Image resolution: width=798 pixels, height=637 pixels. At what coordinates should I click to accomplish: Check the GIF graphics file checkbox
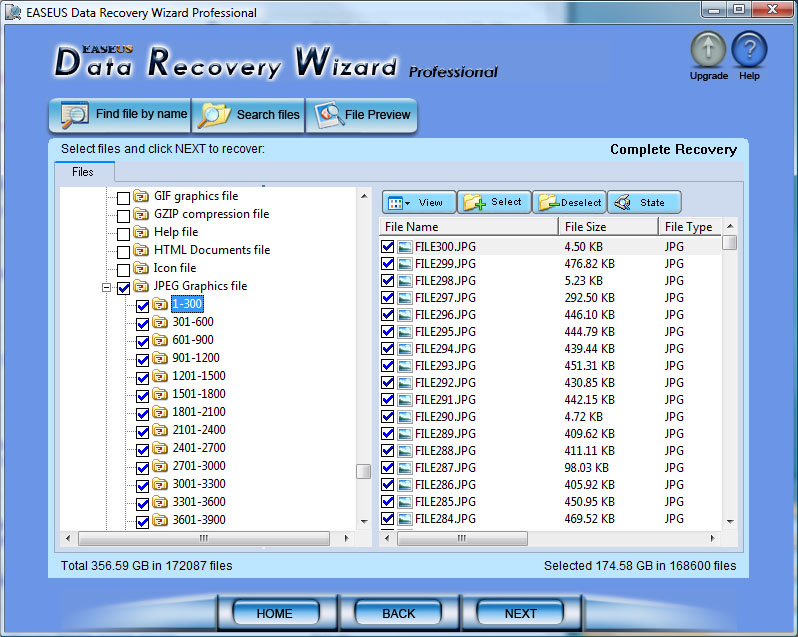click(x=123, y=197)
